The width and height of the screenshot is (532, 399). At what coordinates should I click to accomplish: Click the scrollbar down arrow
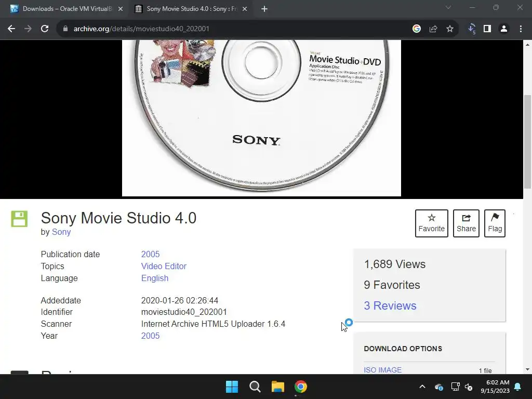pyautogui.click(x=528, y=369)
